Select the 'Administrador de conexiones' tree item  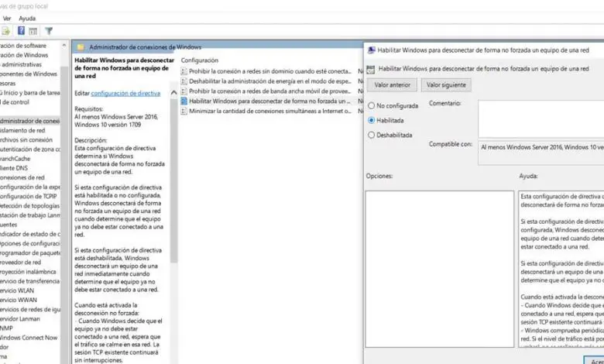point(29,121)
